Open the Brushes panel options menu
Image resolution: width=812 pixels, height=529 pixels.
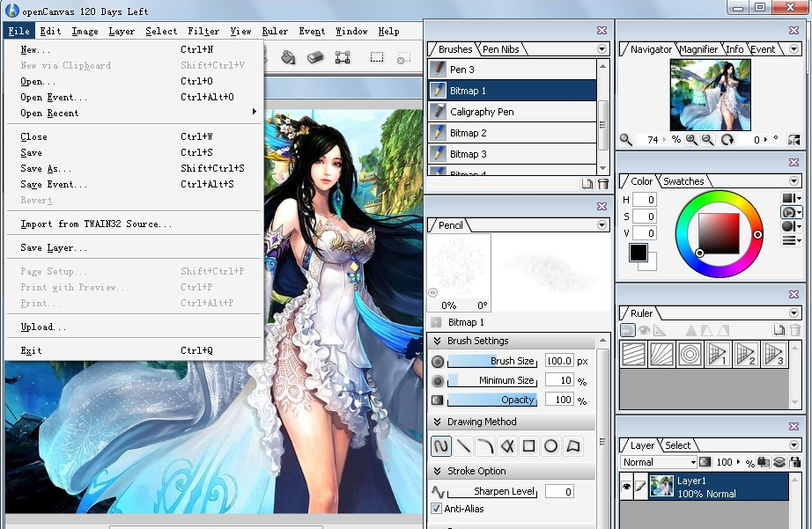click(602, 49)
